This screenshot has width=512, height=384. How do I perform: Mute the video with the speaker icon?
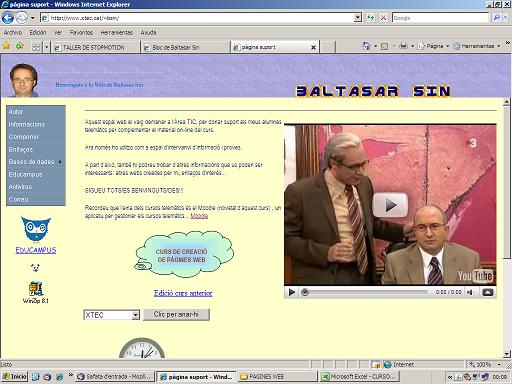(x=470, y=292)
